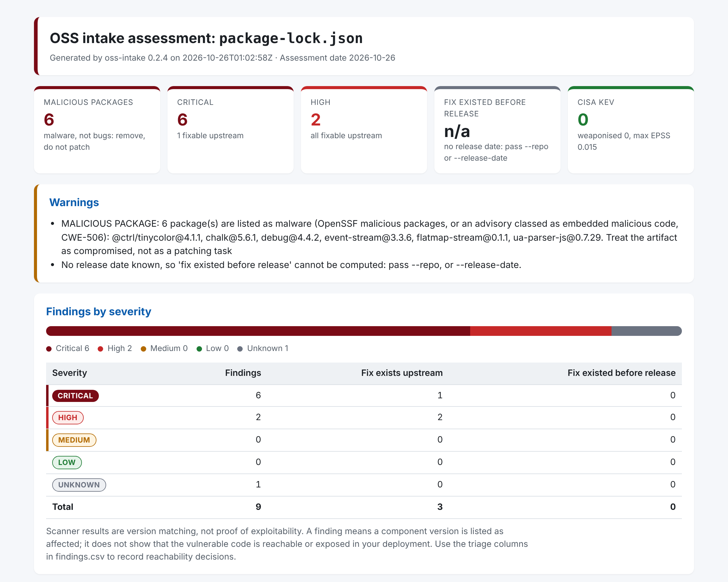Click the Critical 6 legend dot
728x582 pixels.
pos(49,349)
